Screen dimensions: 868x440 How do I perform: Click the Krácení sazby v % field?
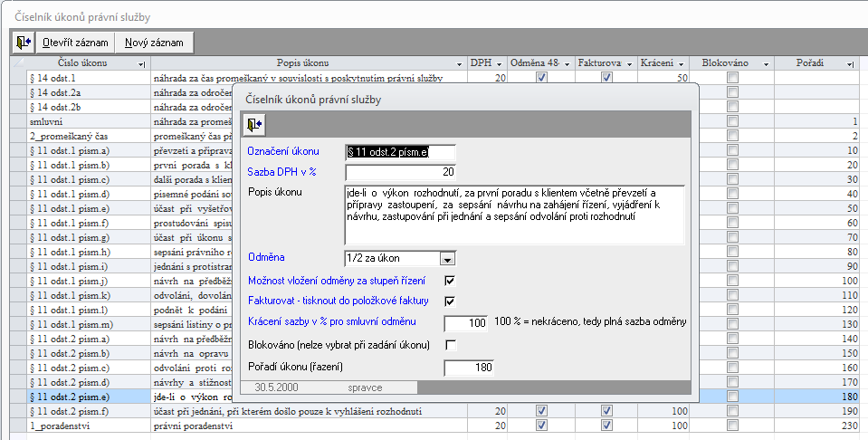pyautogui.click(x=466, y=322)
